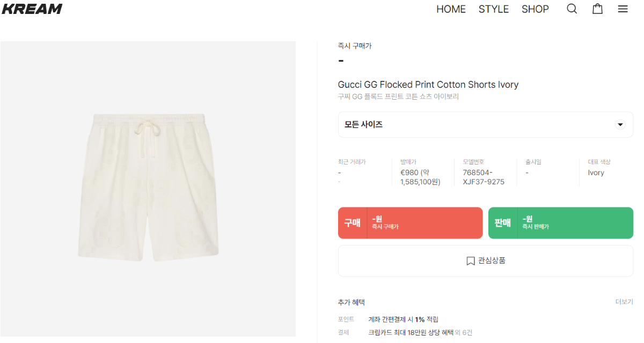
Task: Open the 모든 사이즈 size dropdown
Action: point(485,125)
